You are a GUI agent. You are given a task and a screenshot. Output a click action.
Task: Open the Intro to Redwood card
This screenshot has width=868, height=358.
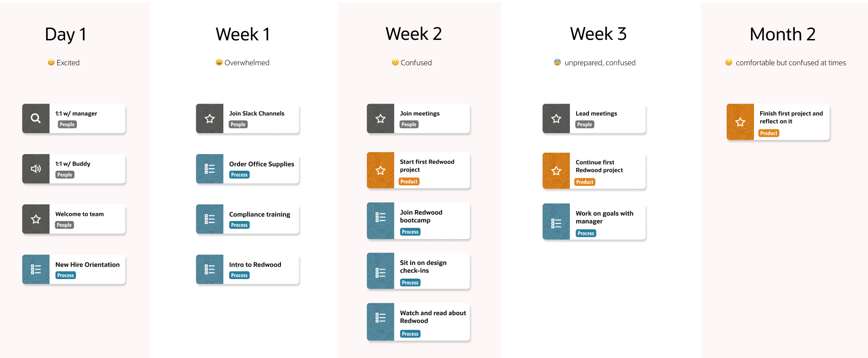(248, 270)
